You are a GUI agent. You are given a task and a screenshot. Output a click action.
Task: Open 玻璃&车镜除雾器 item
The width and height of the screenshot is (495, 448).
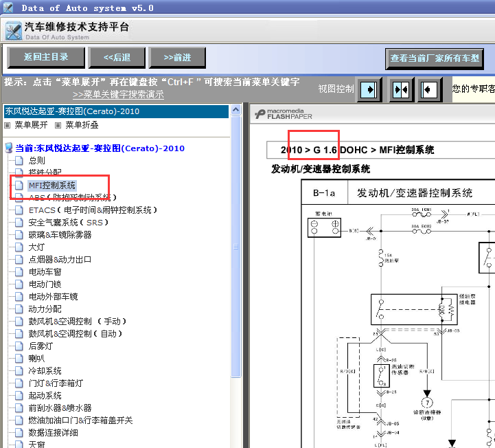60,235
